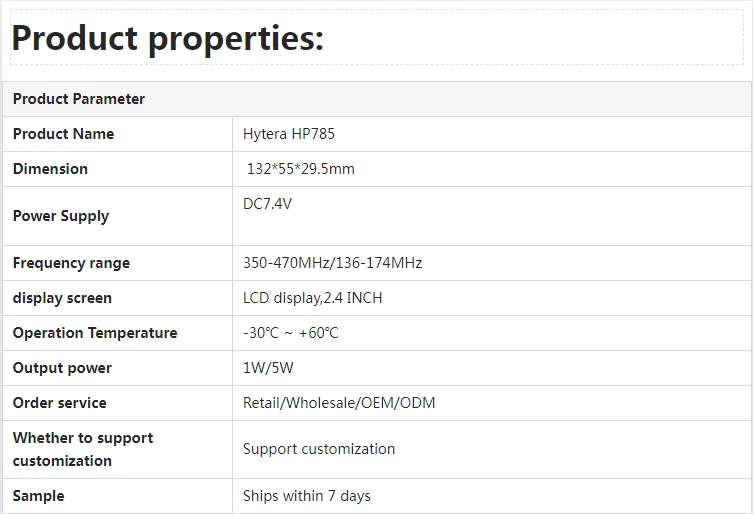Screen dimensions: 753x514
Task: Select the 132*55*29.5mm dimension value
Action: 301,169
